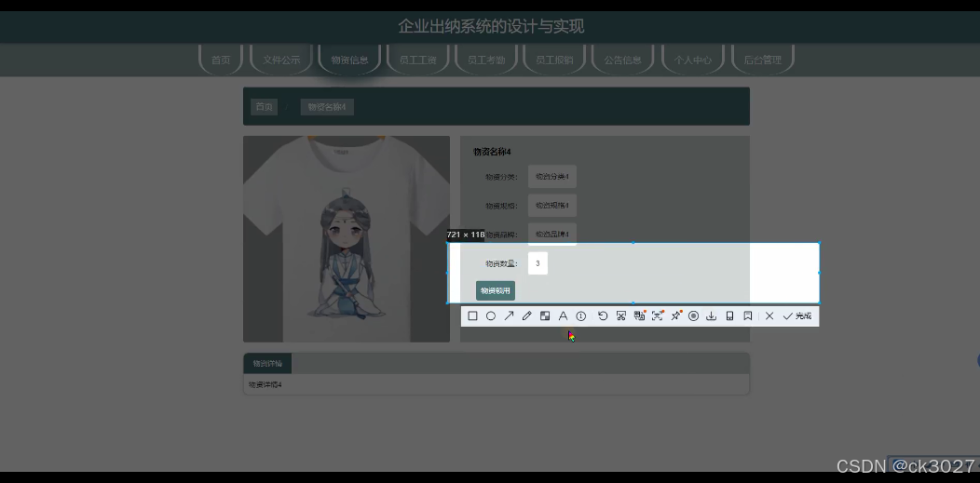980x483 pixels.
Task: Open the 公告信息 navigation tab
Action: 622,60
